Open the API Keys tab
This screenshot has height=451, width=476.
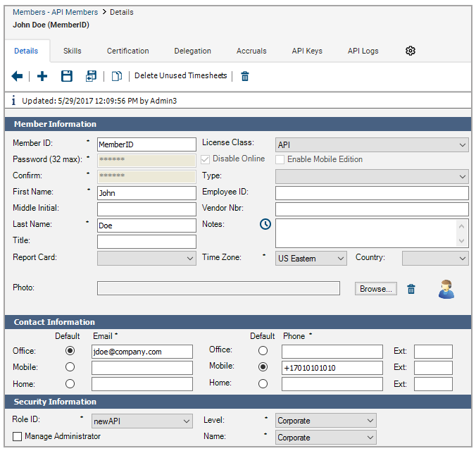(x=307, y=51)
